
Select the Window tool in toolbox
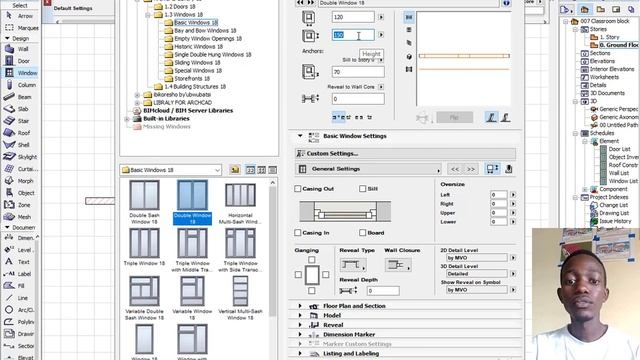20,73
